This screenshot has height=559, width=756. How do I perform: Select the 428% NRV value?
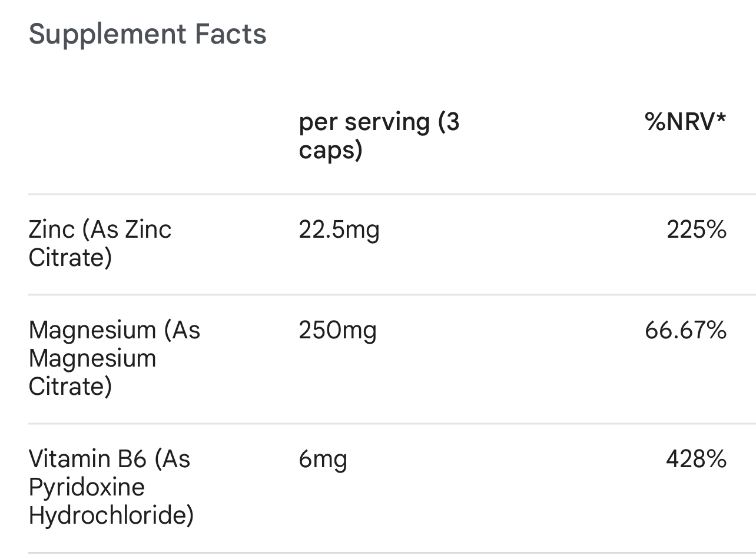pyautogui.click(x=696, y=459)
